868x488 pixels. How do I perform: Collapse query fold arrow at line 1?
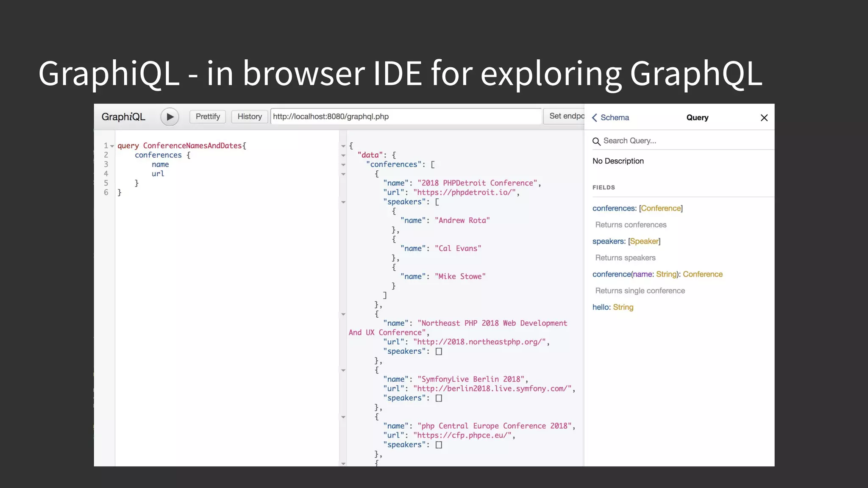click(112, 146)
